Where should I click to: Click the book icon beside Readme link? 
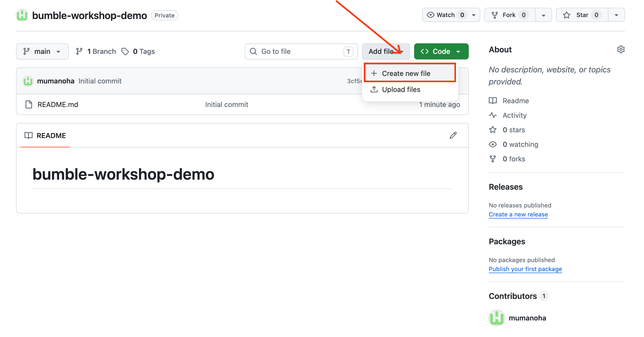point(493,101)
